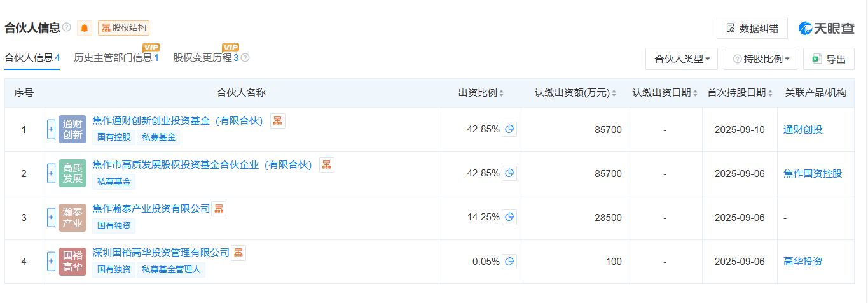The height and width of the screenshot is (303, 868).
Task: Click the 数据纠错 button
Action: coord(752,28)
